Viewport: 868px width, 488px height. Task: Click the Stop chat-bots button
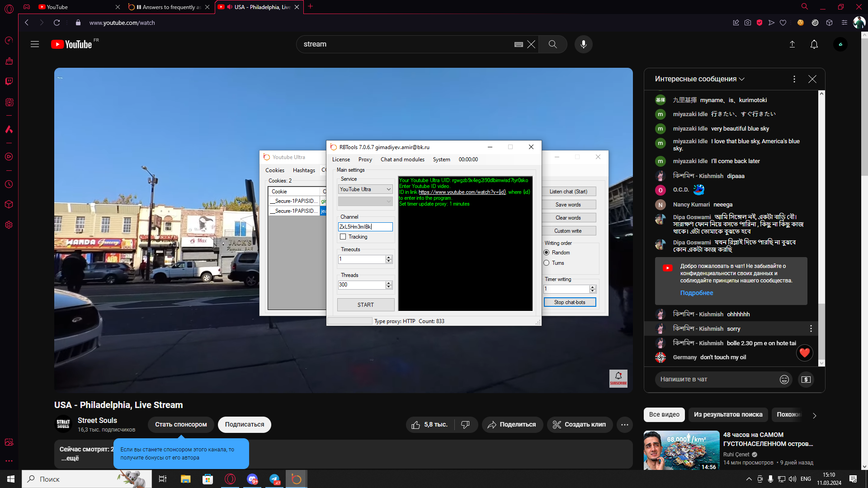point(570,302)
